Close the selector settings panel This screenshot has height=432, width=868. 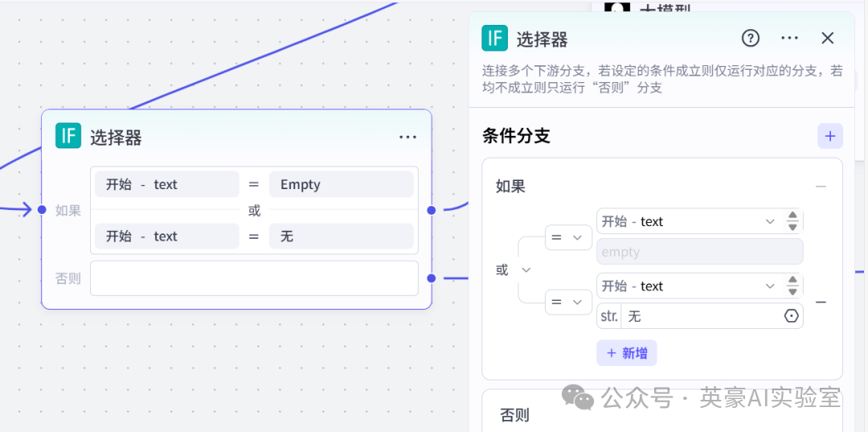click(x=828, y=39)
